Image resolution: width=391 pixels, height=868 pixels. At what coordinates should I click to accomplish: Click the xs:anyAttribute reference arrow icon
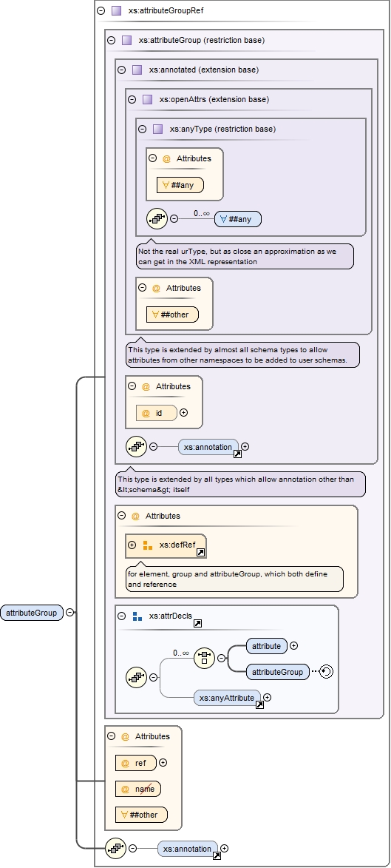click(x=259, y=705)
